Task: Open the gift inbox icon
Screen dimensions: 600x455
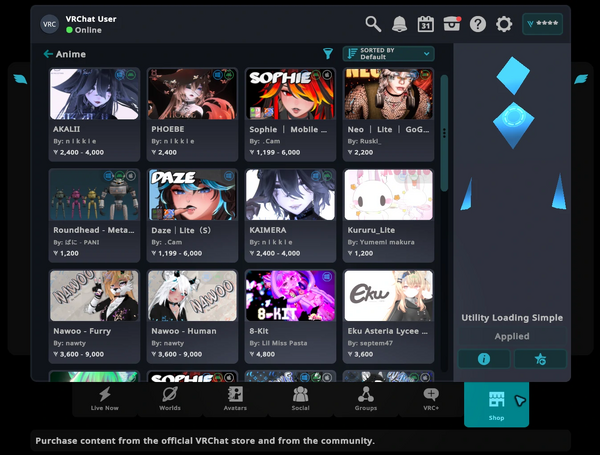Action: pos(452,24)
